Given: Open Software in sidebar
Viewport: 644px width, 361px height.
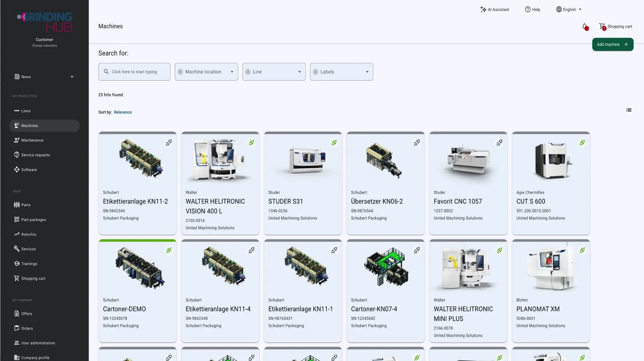Looking at the screenshot, I should pos(44,170).
